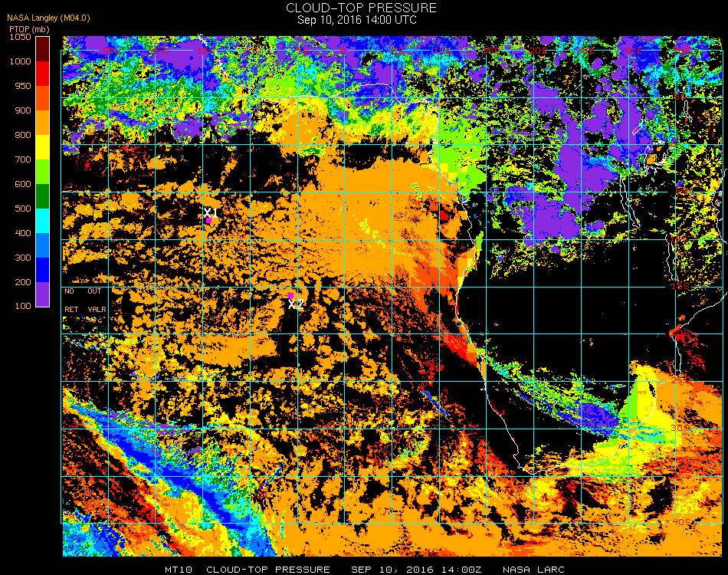Image resolution: width=728 pixels, height=575 pixels.
Task: Click the 'PTOP (mb)' legend heading
Action: tap(29, 29)
